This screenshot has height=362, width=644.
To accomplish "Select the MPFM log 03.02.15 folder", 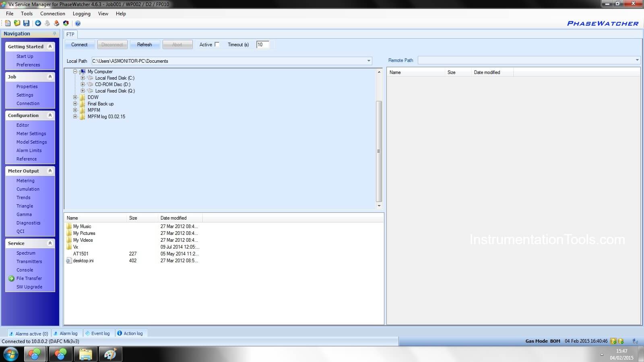I will pyautogui.click(x=106, y=117).
